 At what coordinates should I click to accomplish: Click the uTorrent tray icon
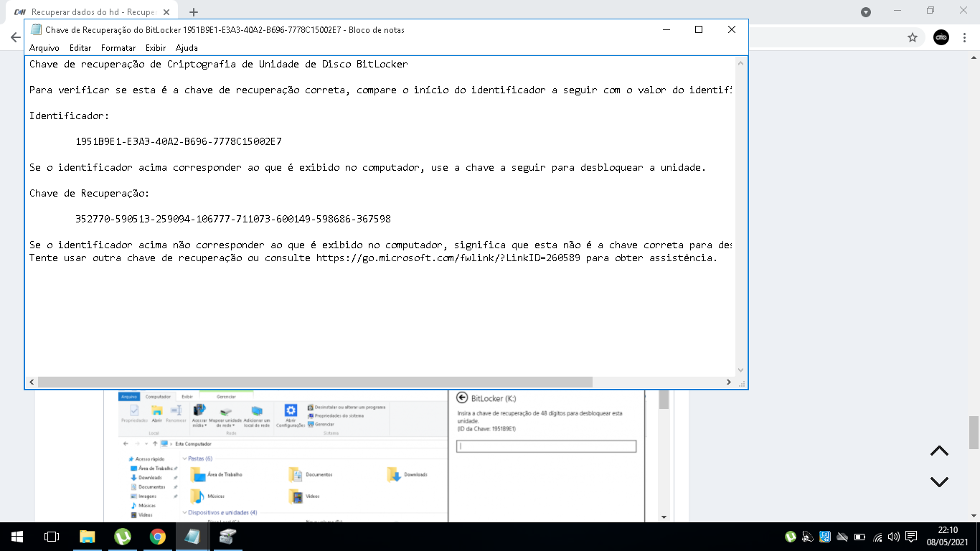click(x=791, y=536)
